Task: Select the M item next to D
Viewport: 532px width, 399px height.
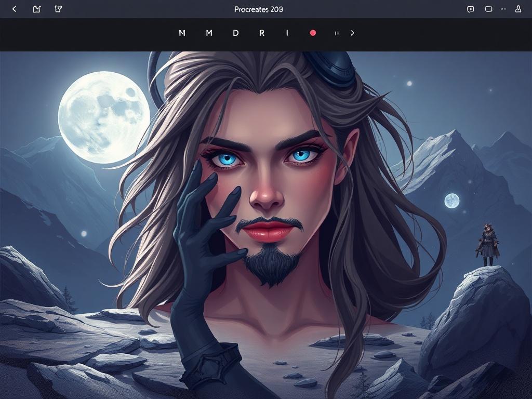Action: [x=209, y=33]
